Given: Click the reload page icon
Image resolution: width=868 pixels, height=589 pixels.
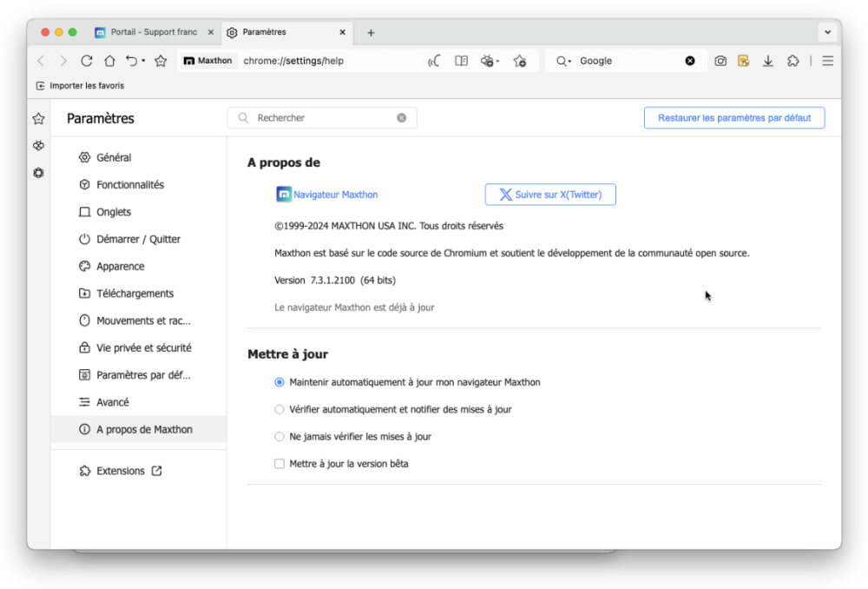Looking at the screenshot, I should pos(86,61).
